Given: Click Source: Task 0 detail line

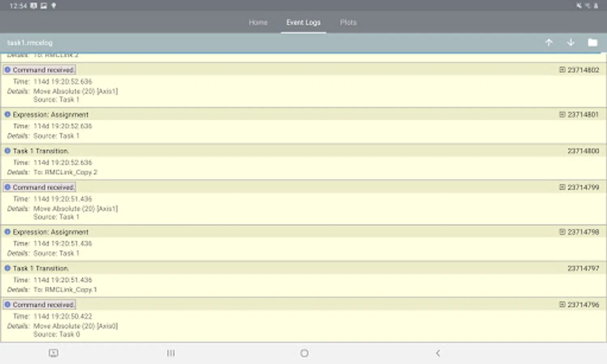Looking at the screenshot, I should pos(57,334).
